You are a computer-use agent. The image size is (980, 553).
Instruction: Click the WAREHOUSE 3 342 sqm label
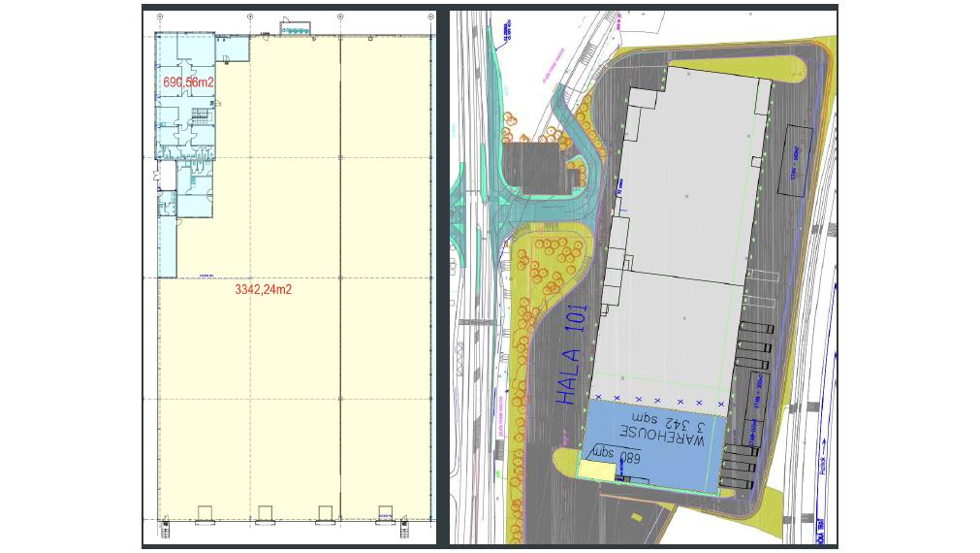tap(661, 429)
